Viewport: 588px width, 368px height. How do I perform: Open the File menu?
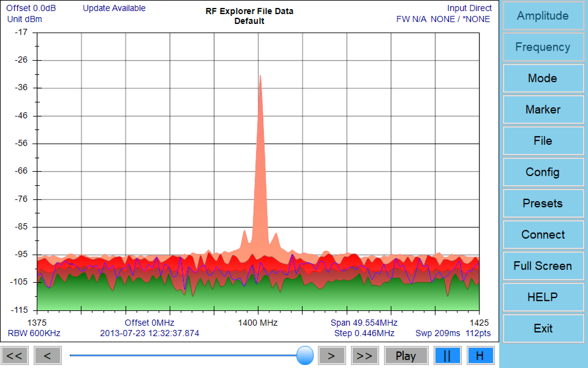pyautogui.click(x=543, y=141)
